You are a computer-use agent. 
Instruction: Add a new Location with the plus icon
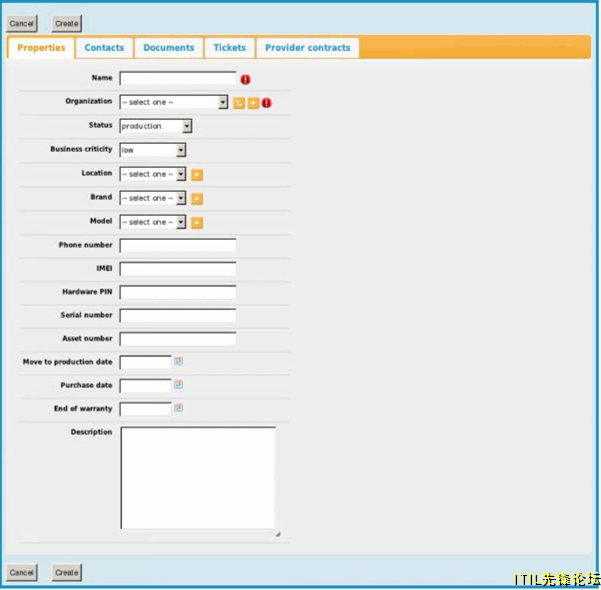197,175
